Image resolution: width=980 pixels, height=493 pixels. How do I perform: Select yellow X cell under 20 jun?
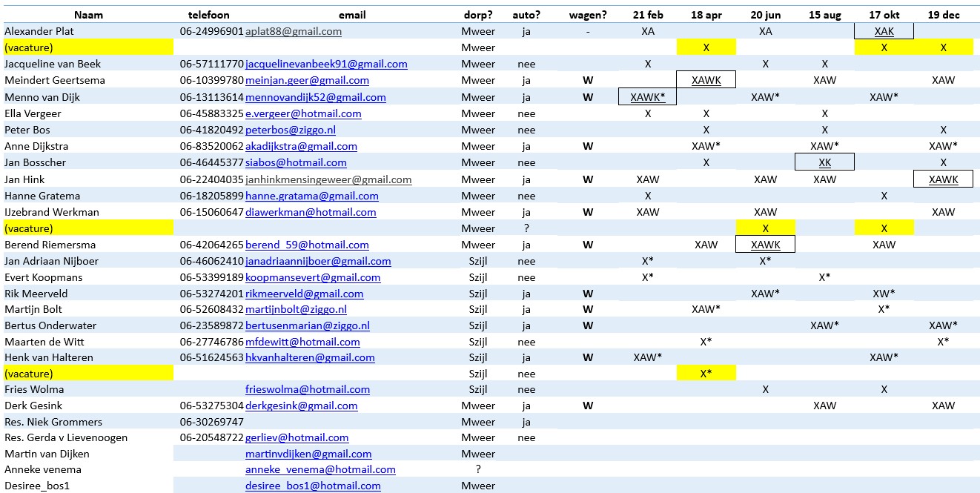[765, 228]
